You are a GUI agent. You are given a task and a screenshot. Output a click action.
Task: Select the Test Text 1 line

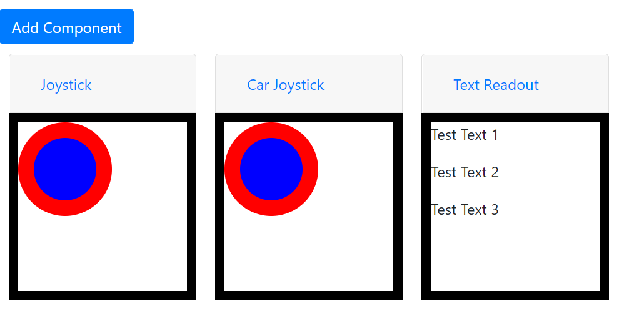click(465, 135)
